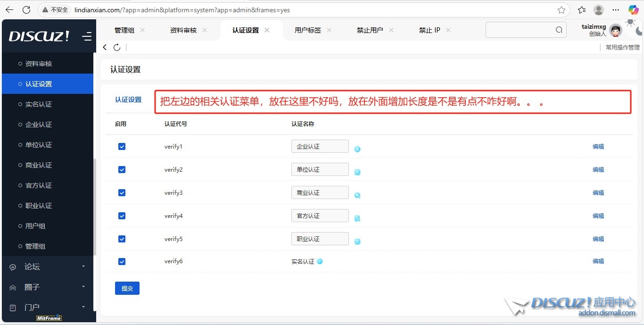Expand the 论坛 sidebar menu

coord(47,267)
